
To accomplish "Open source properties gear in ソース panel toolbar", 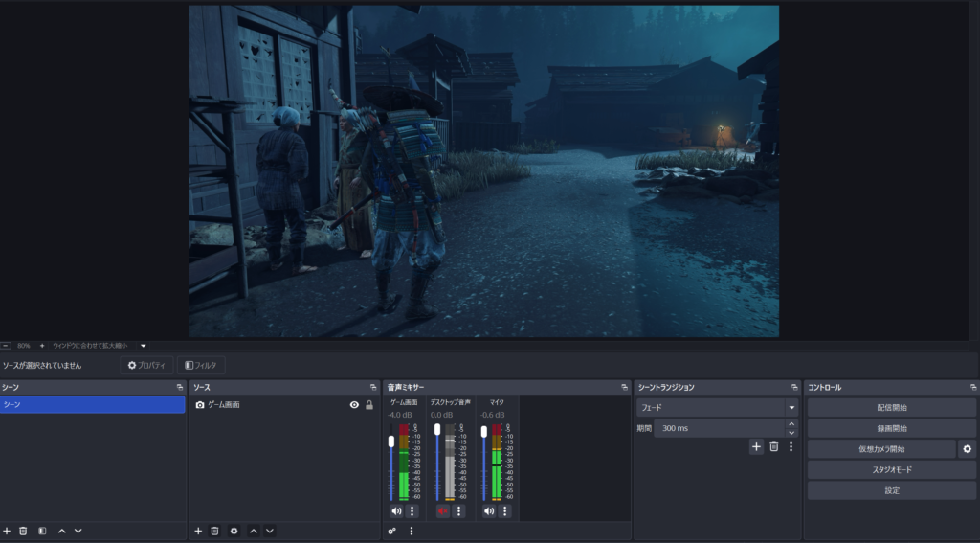I will (x=234, y=531).
